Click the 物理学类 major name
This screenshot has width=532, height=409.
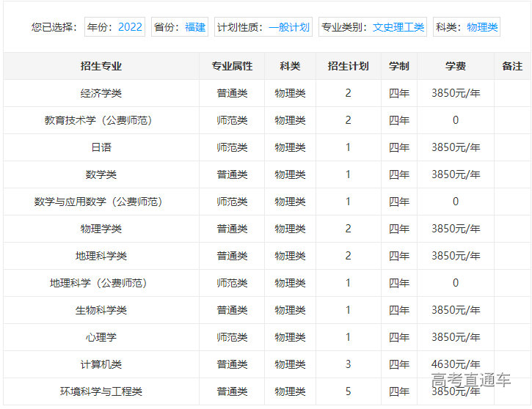[x=101, y=229]
